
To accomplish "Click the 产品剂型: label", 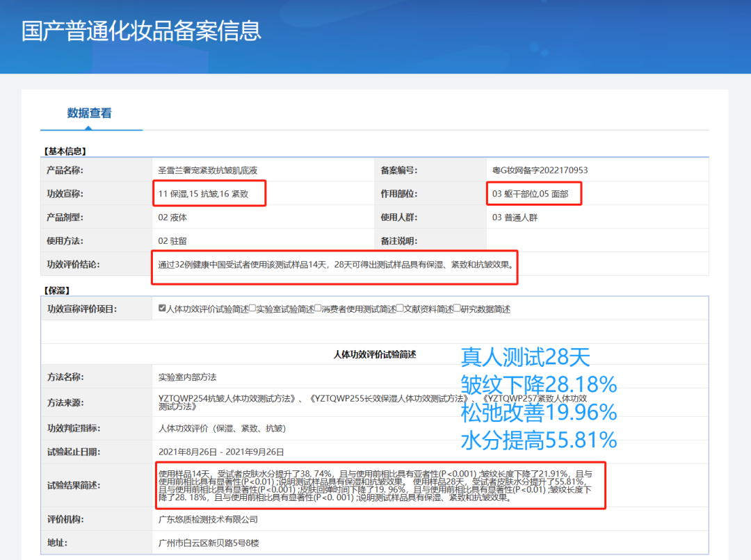I will tap(65, 217).
